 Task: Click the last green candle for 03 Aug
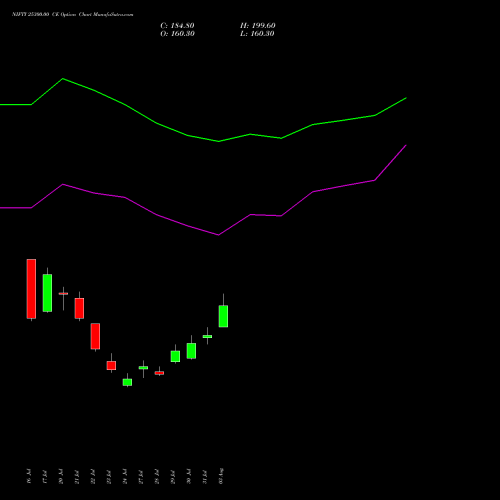click(223, 316)
